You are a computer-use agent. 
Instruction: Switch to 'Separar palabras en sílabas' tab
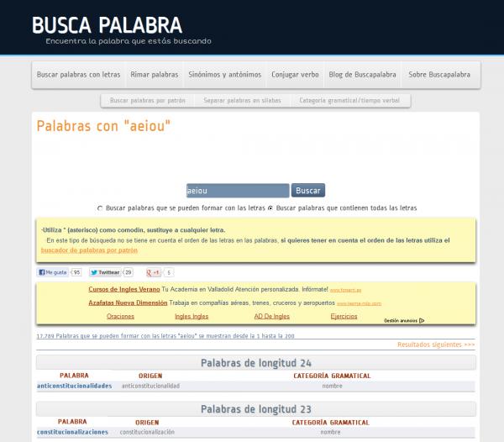pos(244,101)
